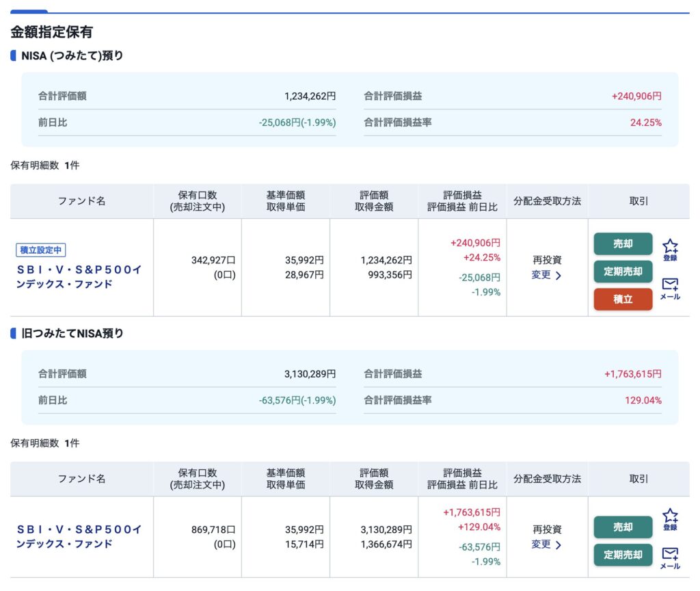
Task: Open the S&P500 fund link under NISA (つみたて)
Action: [x=79, y=276]
